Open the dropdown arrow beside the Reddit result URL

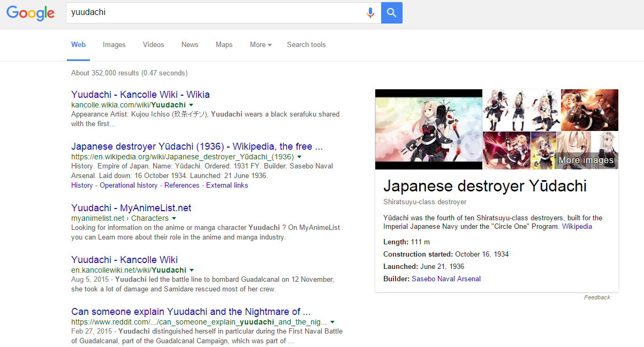(332, 322)
